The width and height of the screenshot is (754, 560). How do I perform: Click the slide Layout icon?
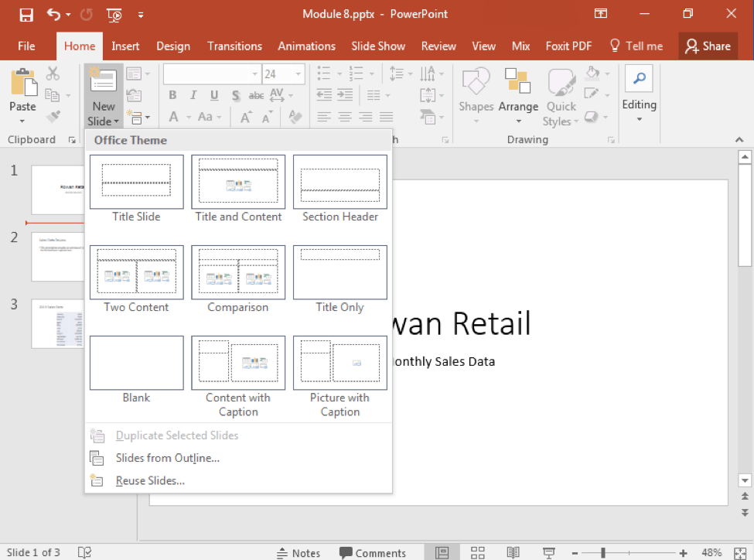click(x=134, y=73)
